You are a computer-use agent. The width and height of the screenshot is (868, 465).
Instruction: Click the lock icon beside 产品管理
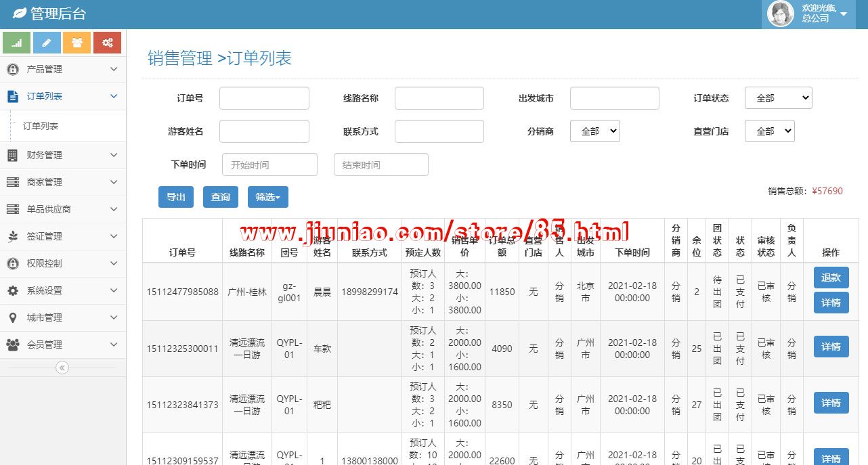click(12, 69)
